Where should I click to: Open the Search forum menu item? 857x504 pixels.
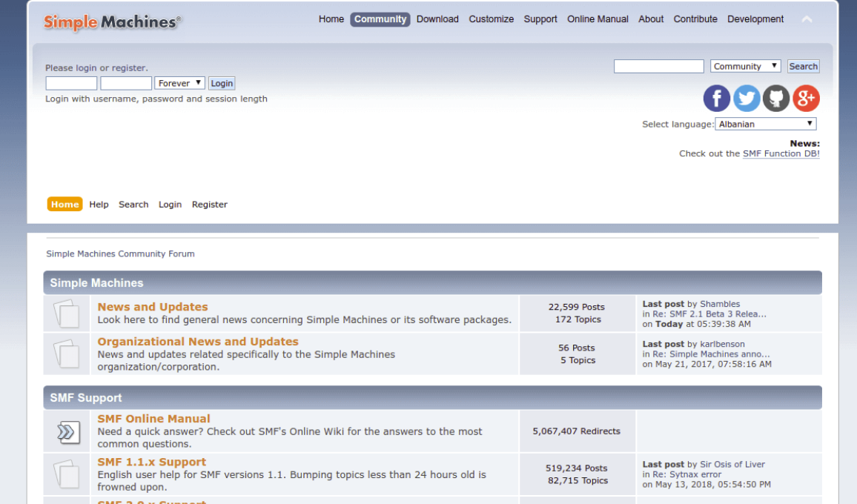[x=133, y=205]
